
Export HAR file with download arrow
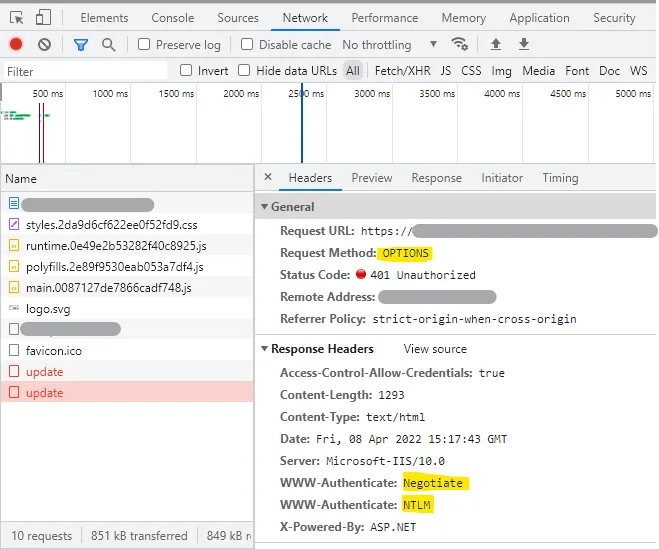click(524, 44)
